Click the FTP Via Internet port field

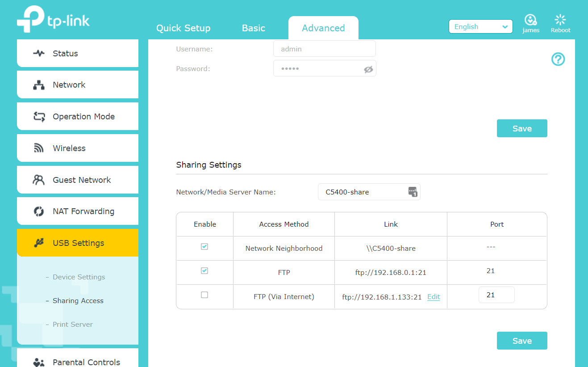coord(496,295)
